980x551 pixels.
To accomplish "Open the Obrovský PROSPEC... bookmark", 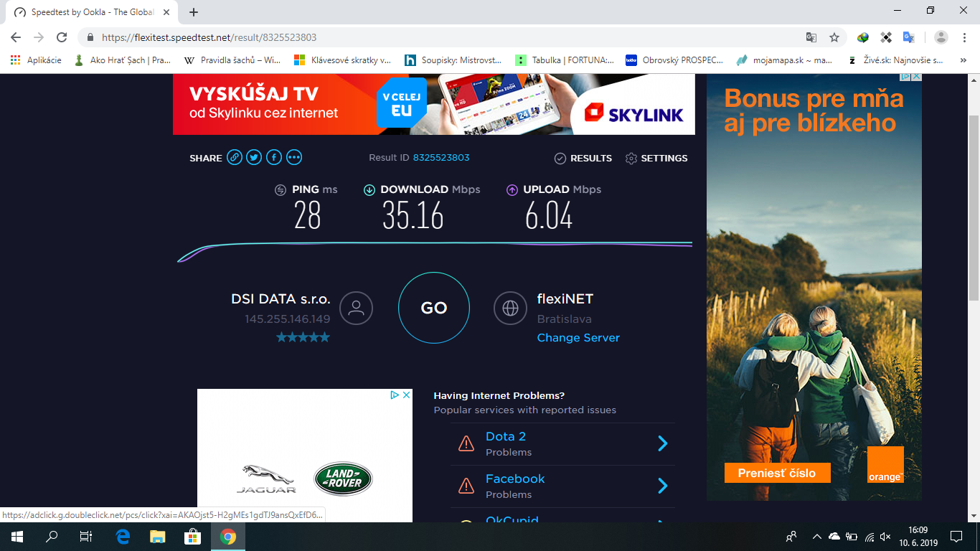I will tap(674, 60).
